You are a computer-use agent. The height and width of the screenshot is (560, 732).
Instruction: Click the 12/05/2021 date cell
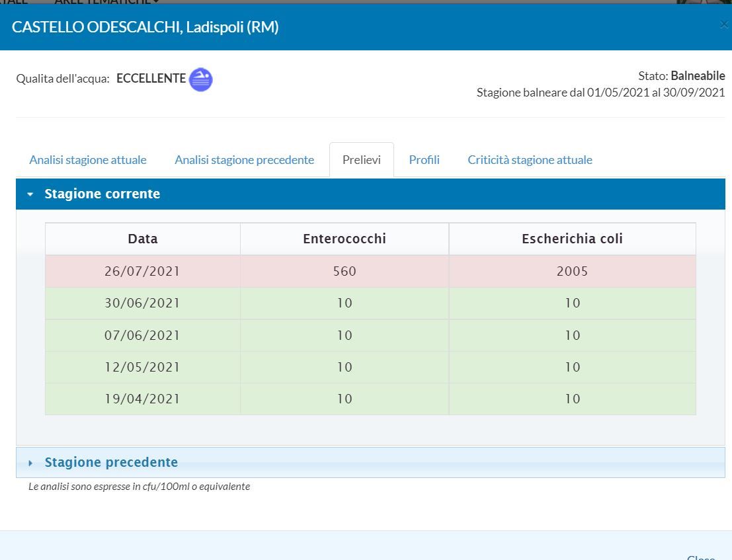pos(142,367)
